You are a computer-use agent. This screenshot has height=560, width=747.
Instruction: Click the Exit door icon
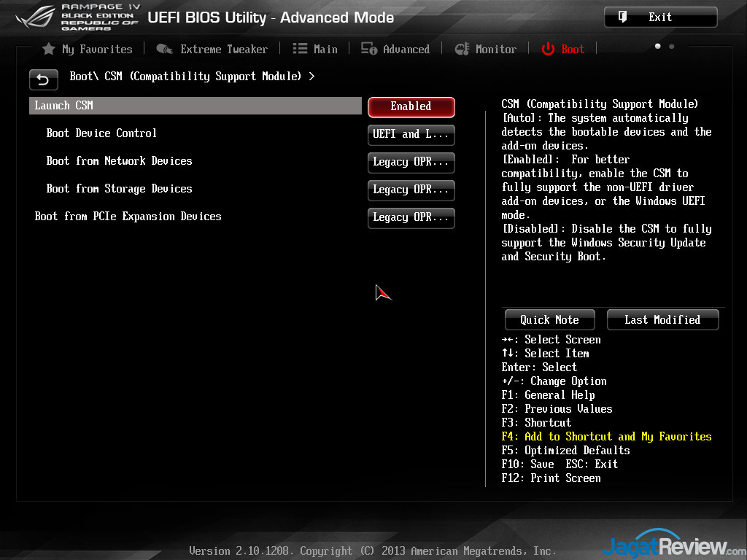click(622, 17)
